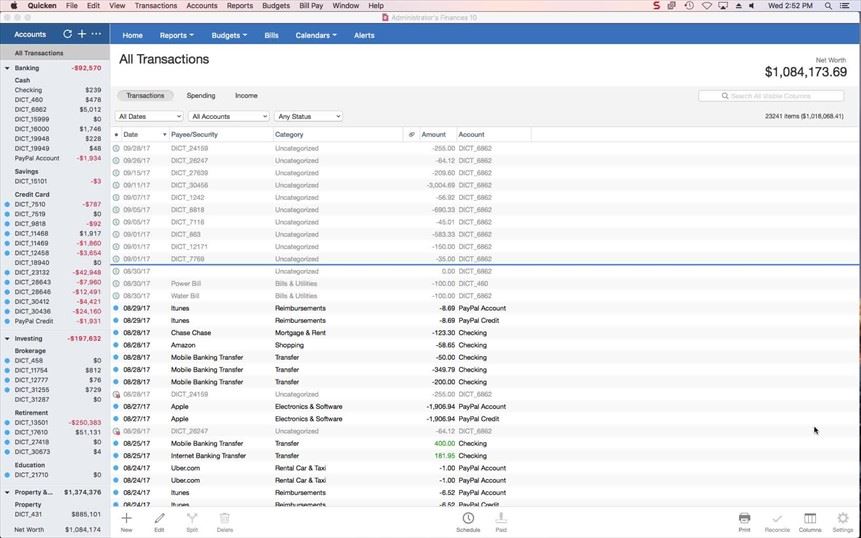861x538 pixels.
Task: Select the Spending view segment
Action: [x=200, y=96]
